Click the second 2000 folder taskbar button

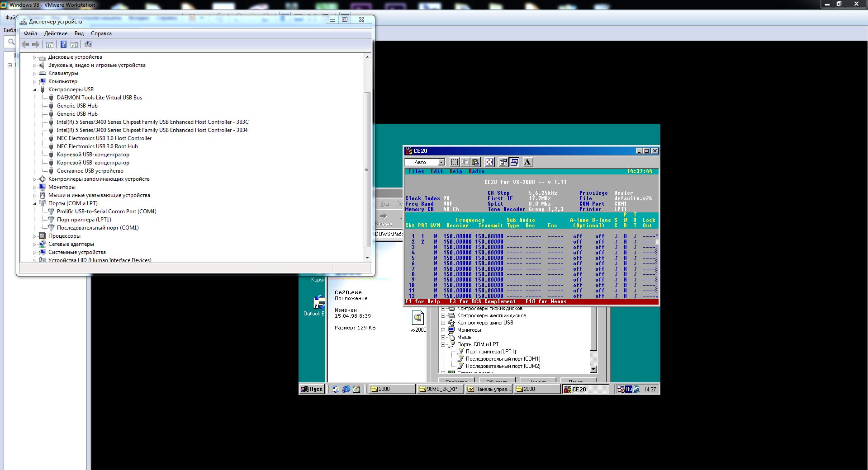point(537,389)
